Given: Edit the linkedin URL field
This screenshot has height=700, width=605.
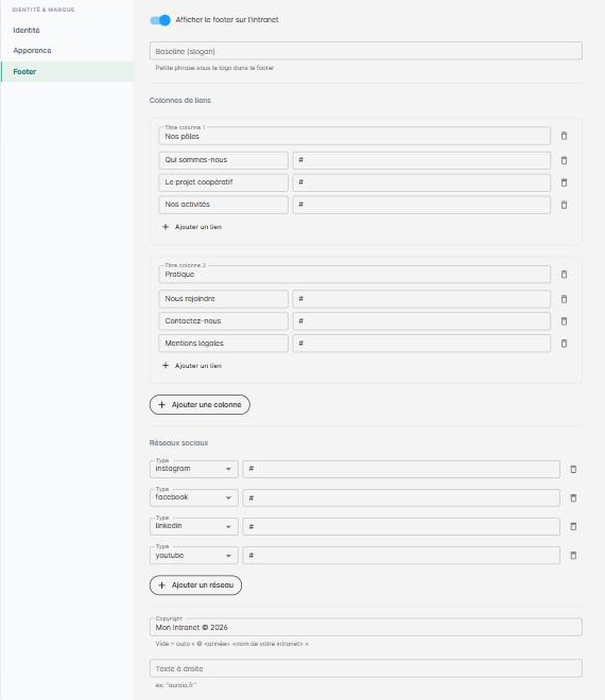Looking at the screenshot, I should pyautogui.click(x=401, y=526).
